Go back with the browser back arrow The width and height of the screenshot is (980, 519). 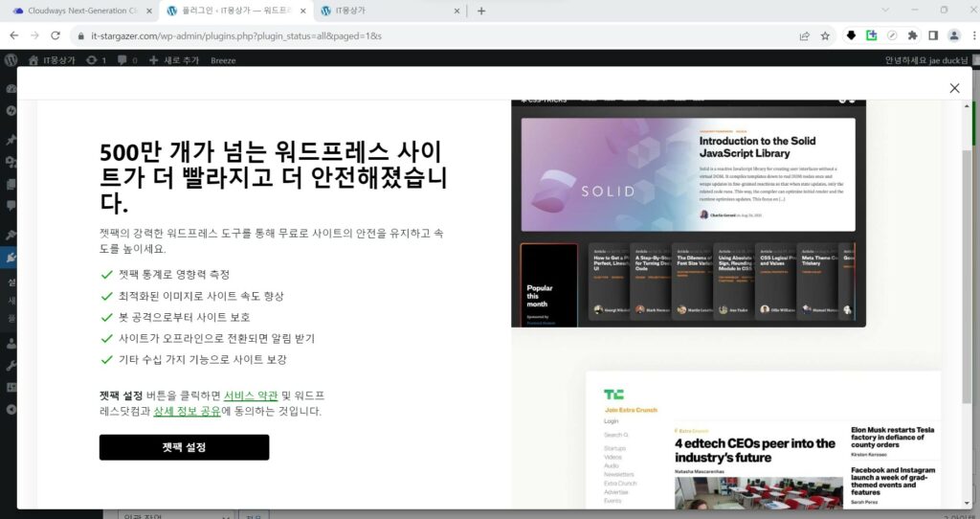point(13,35)
